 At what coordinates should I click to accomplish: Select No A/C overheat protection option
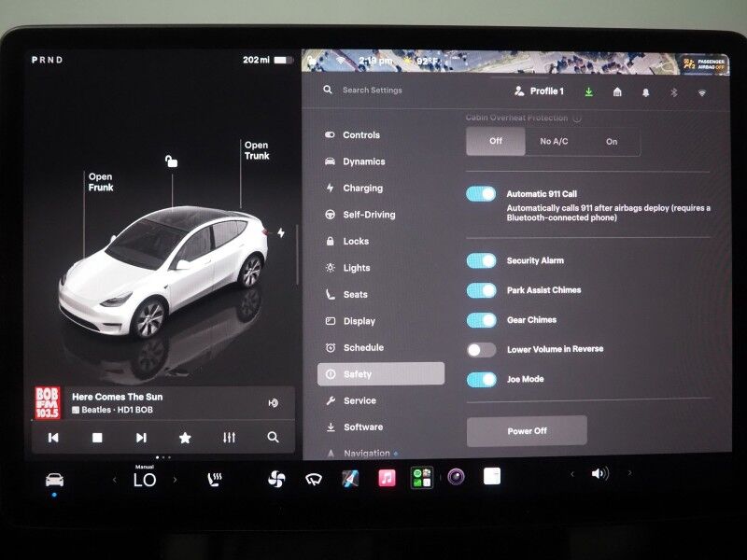[554, 142]
